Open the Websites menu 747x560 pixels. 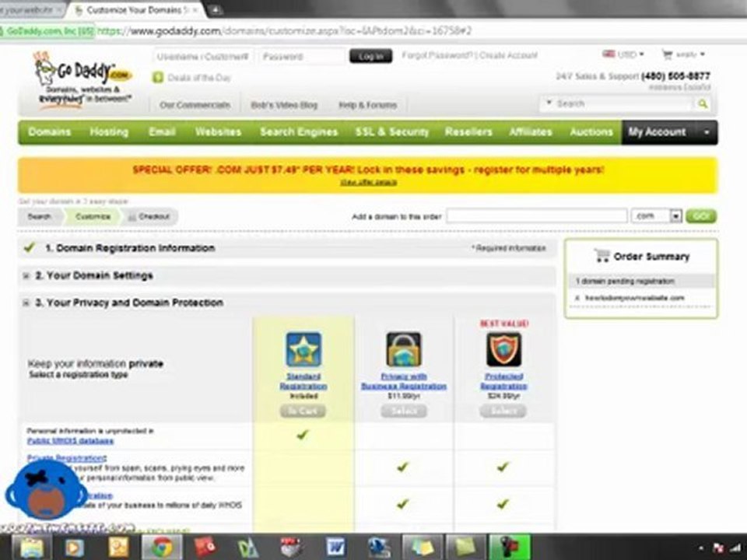(x=218, y=132)
